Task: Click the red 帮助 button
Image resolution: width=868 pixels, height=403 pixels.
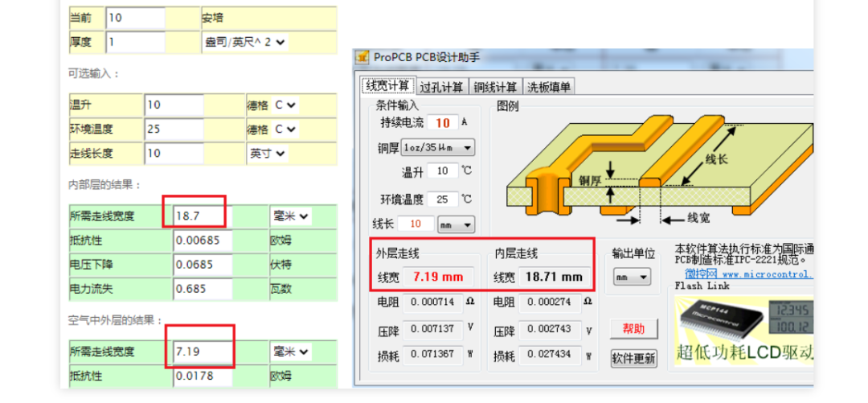Action: pos(634,329)
